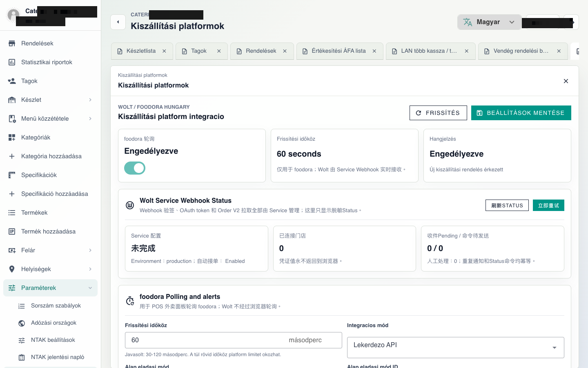Click Kategória hozzáadása plus item

(50, 156)
